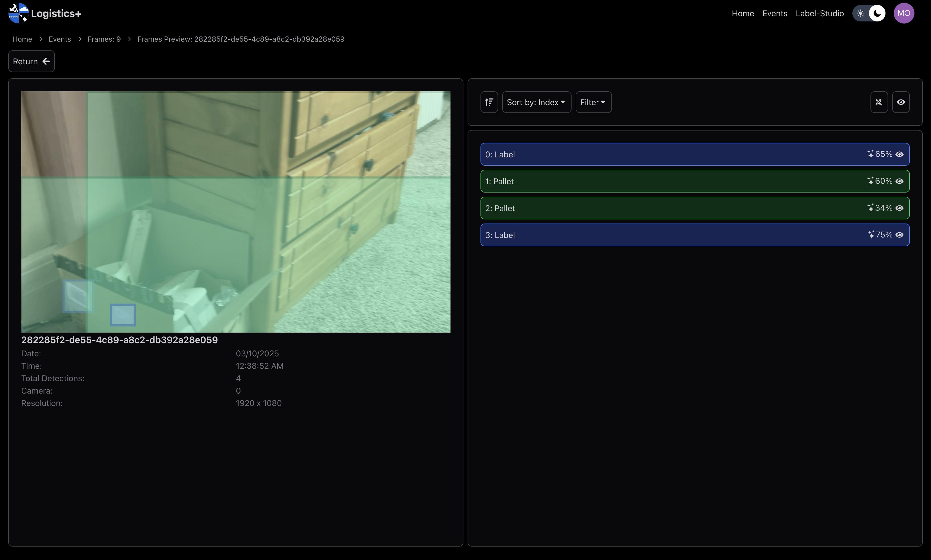Image resolution: width=931 pixels, height=560 pixels.
Task: Toggle visibility of 2: Pallet detection
Action: [899, 208]
